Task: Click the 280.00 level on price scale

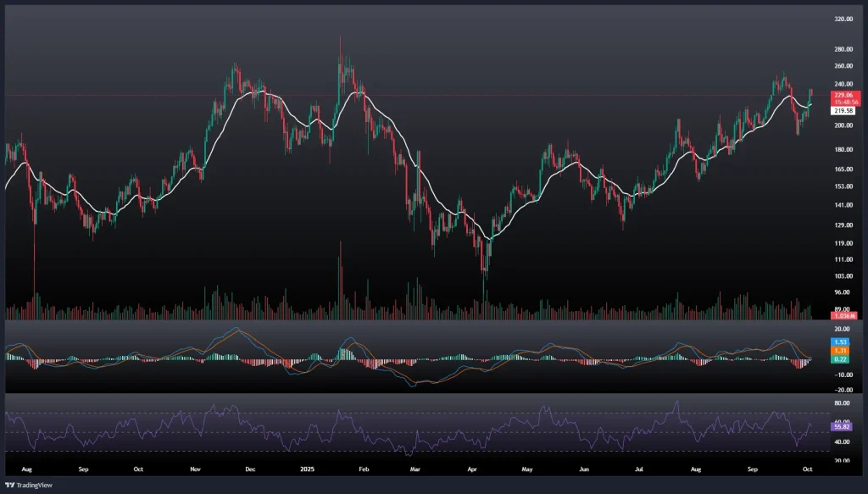Action: [x=820, y=50]
